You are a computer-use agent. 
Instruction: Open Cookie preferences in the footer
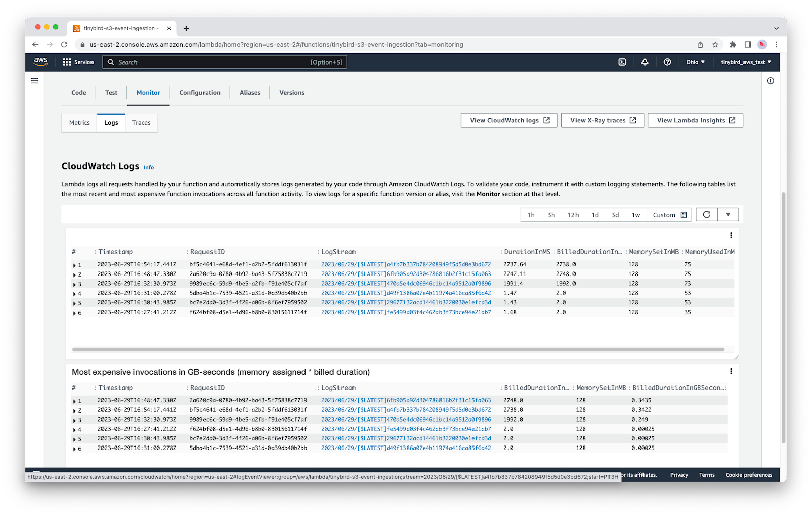(749, 475)
